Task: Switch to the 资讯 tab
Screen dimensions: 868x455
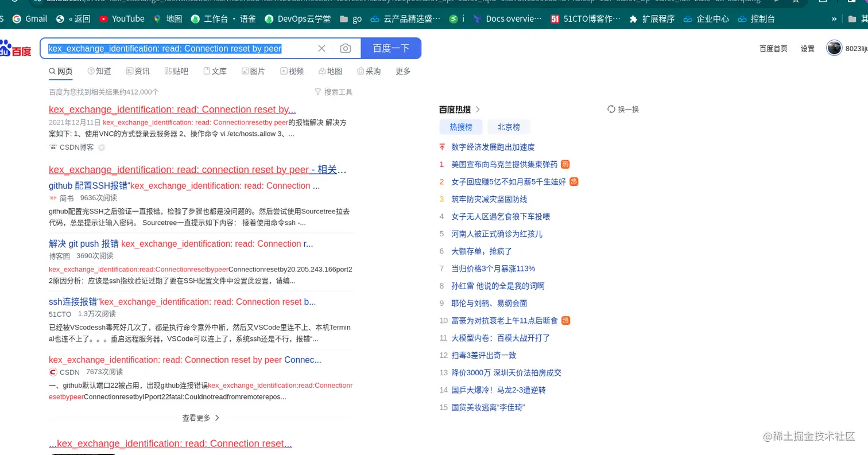Action: (138, 71)
